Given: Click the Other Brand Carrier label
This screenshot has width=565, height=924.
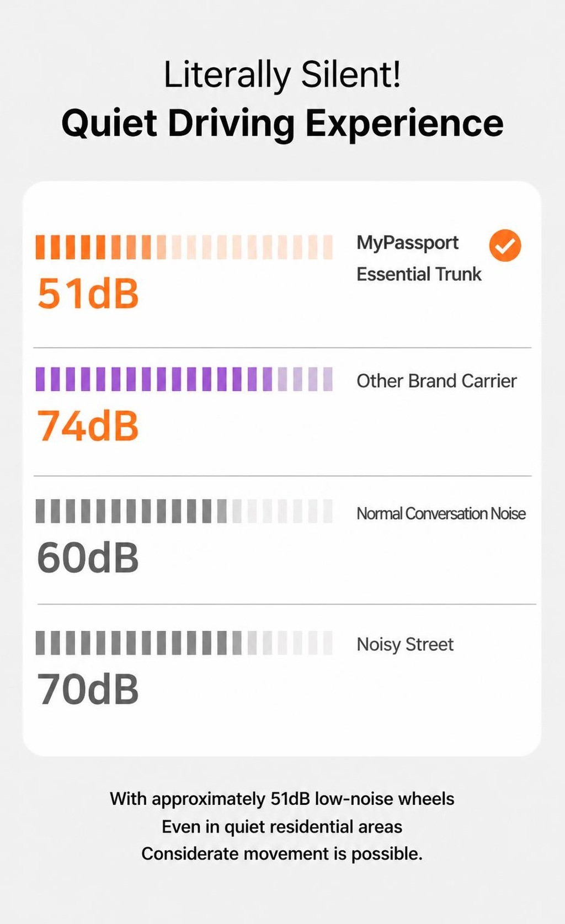Looking at the screenshot, I should click(436, 381).
